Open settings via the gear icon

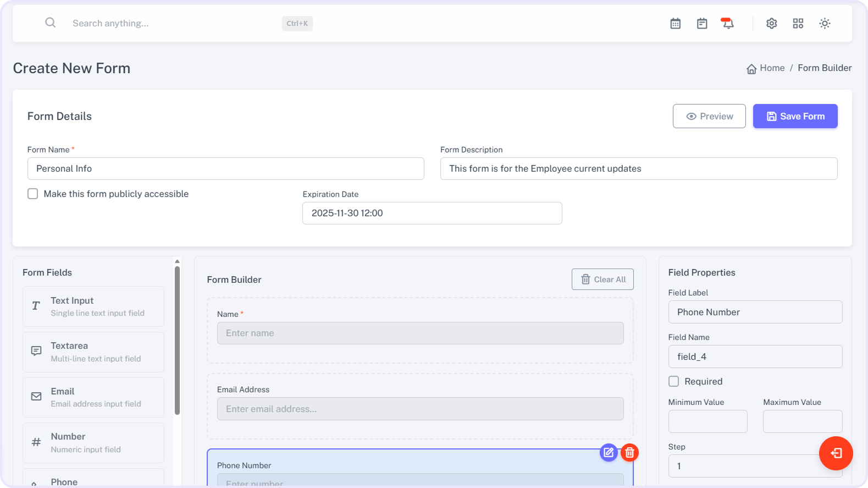tap(772, 24)
